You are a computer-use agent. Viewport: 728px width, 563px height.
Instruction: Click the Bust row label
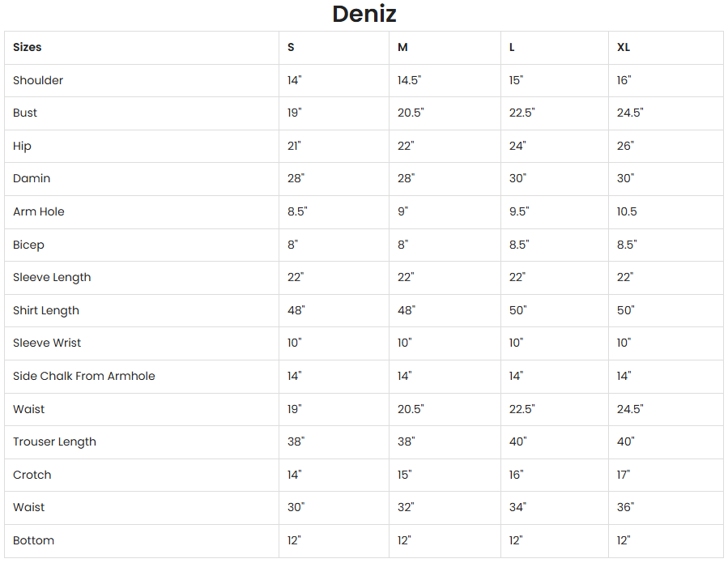pyautogui.click(x=25, y=113)
